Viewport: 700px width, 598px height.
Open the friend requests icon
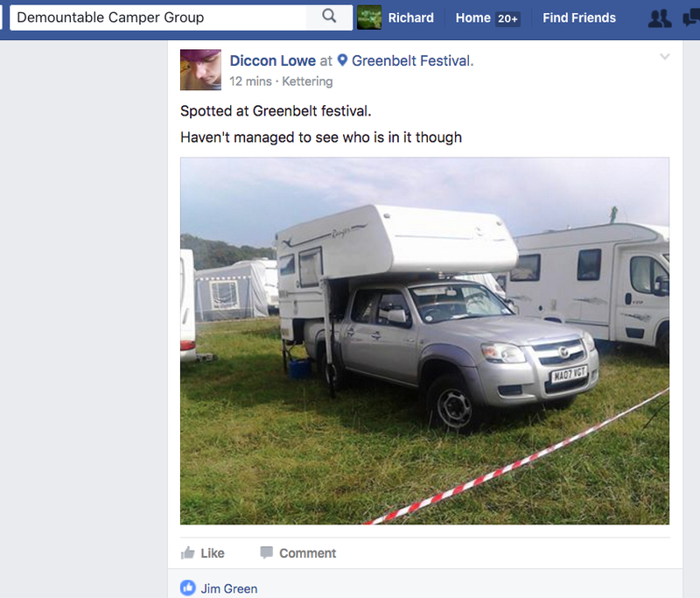click(660, 18)
